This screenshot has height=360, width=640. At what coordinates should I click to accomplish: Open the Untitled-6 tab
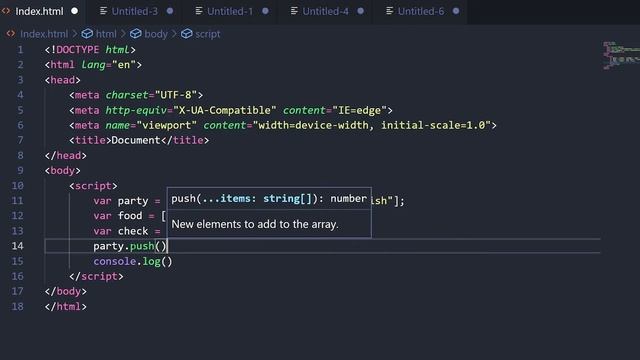[x=421, y=11]
